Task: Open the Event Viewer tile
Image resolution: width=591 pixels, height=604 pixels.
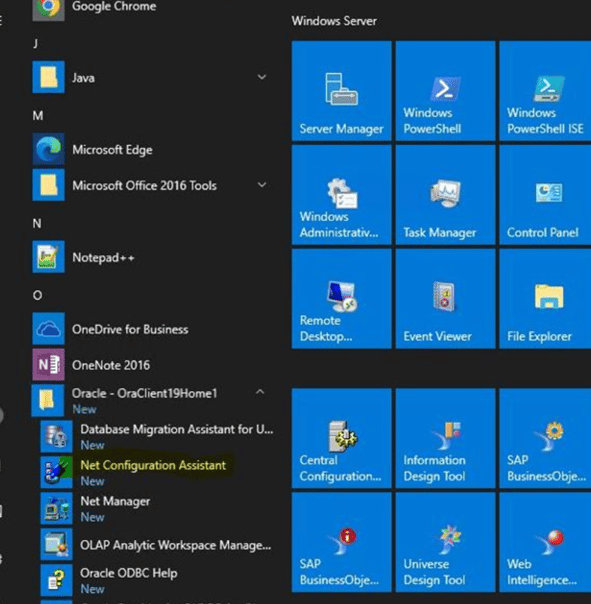Action: pyautogui.click(x=445, y=299)
